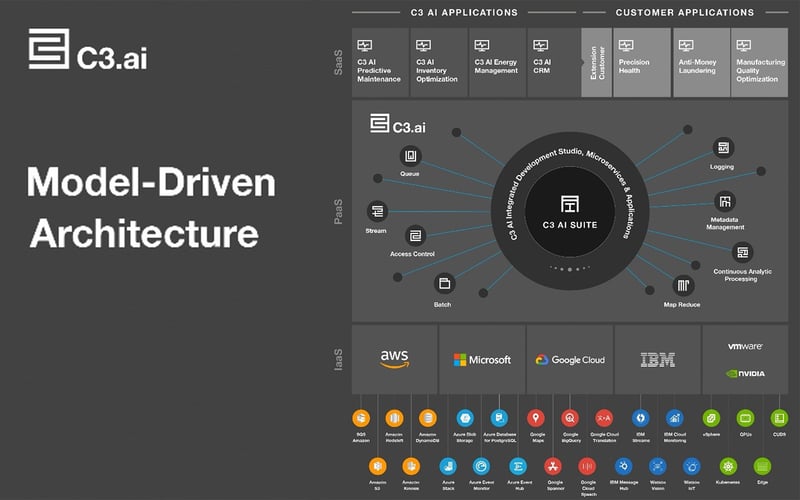The image size is (800, 500).
Task: Click the vmware logo
Action: click(x=745, y=346)
